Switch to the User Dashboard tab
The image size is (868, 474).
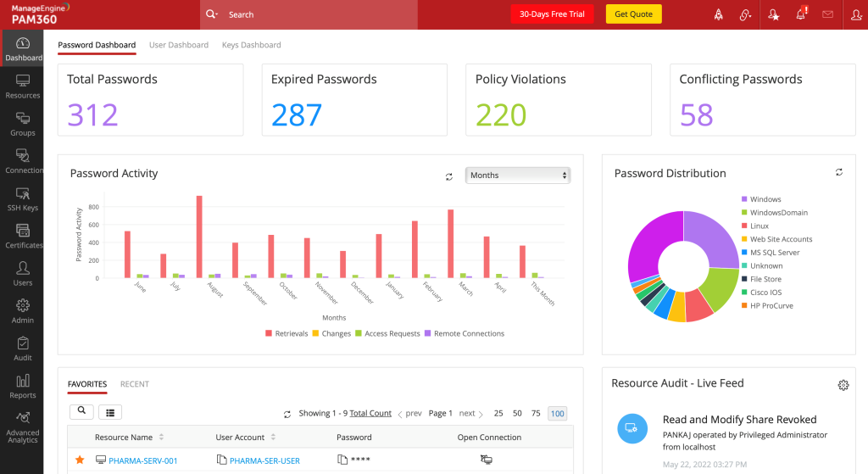(x=178, y=45)
